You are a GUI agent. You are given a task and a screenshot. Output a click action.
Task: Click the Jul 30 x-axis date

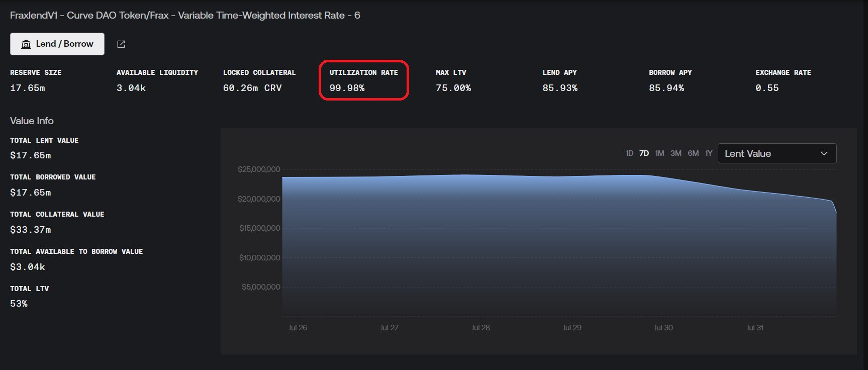[x=663, y=328]
